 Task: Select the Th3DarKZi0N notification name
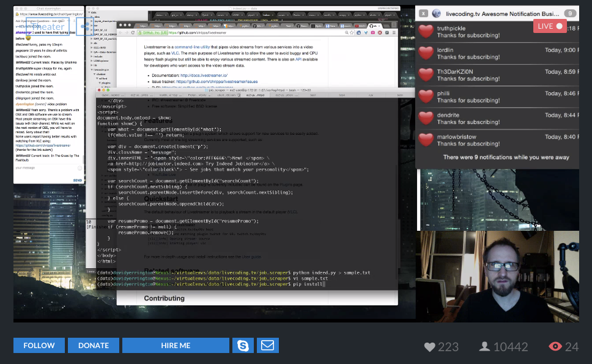point(455,71)
